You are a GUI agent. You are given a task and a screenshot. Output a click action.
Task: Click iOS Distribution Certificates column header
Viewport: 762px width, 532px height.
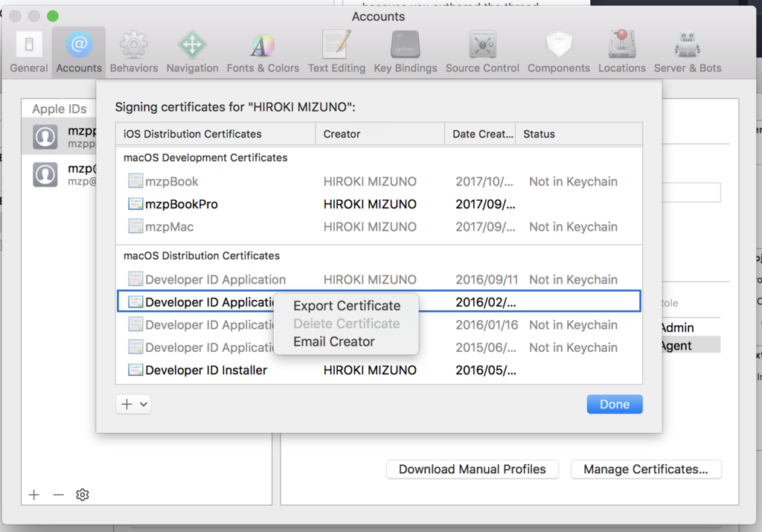[216, 134]
